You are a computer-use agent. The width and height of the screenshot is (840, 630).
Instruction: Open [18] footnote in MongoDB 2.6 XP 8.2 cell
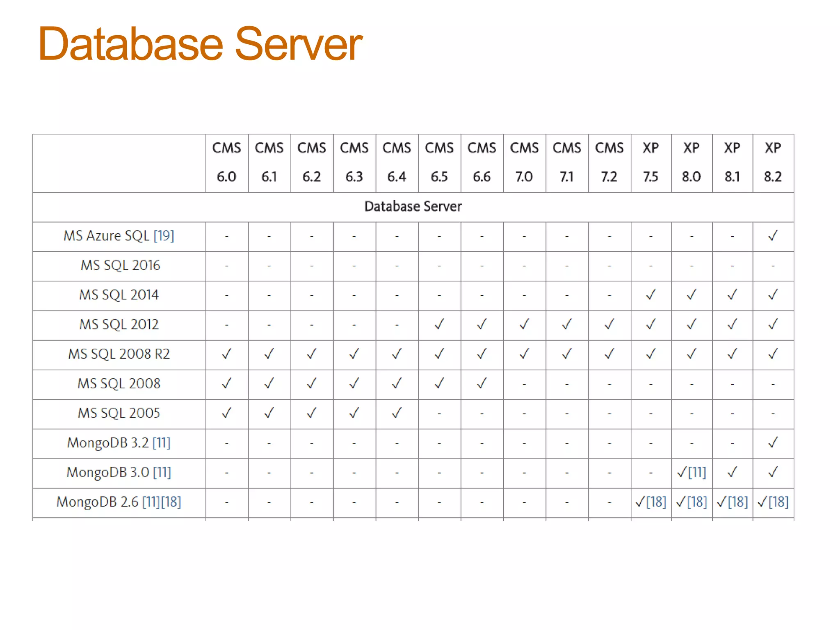pos(779,502)
